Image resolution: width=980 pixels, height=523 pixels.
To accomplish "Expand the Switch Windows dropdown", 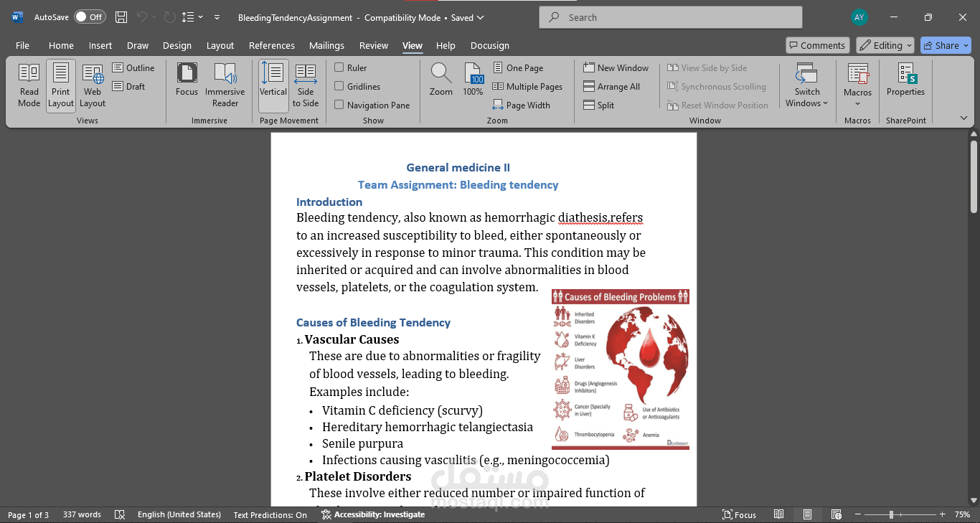I will [x=807, y=85].
